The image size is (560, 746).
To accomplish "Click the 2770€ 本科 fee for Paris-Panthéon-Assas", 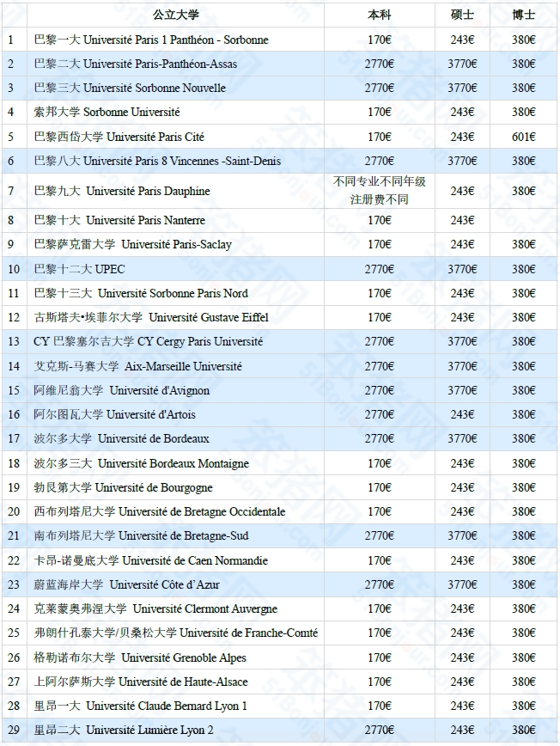I will (x=380, y=64).
